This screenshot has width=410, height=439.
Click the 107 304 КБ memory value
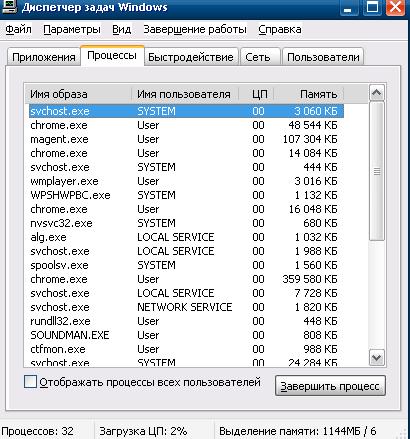310,139
